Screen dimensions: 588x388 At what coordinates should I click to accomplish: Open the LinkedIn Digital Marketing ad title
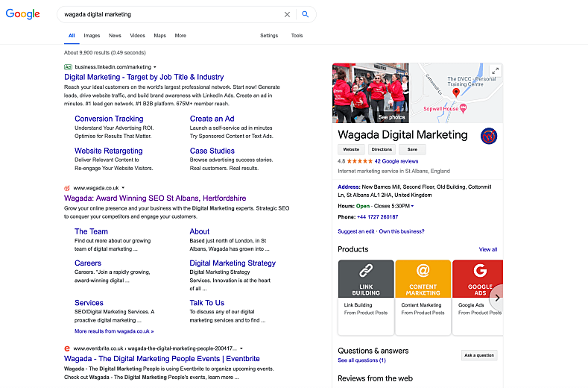tap(144, 77)
